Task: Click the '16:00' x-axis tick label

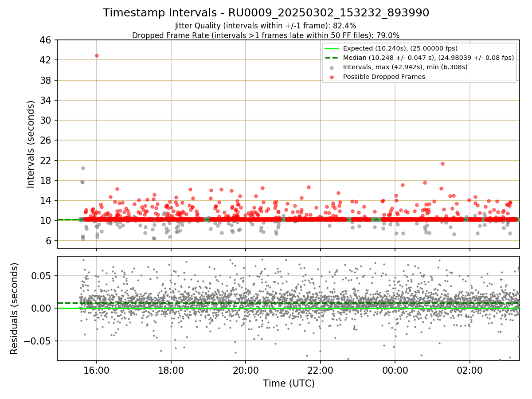Action: click(97, 370)
